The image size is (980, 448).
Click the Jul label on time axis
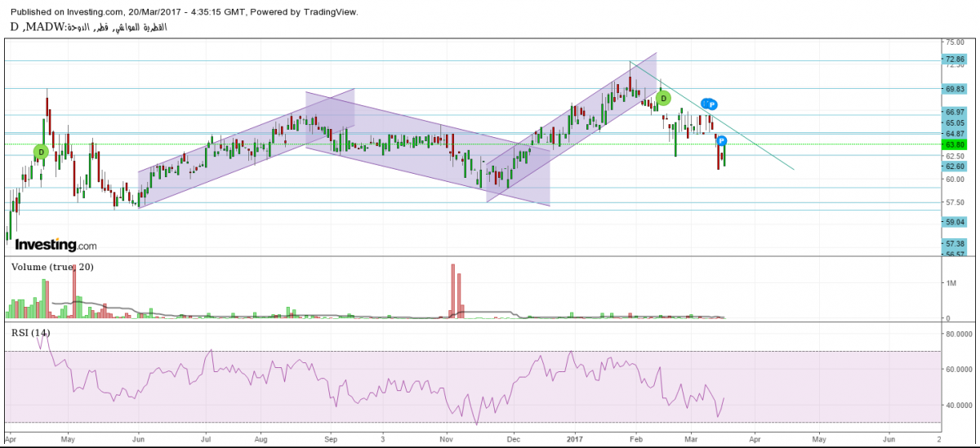pyautogui.click(x=205, y=437)
